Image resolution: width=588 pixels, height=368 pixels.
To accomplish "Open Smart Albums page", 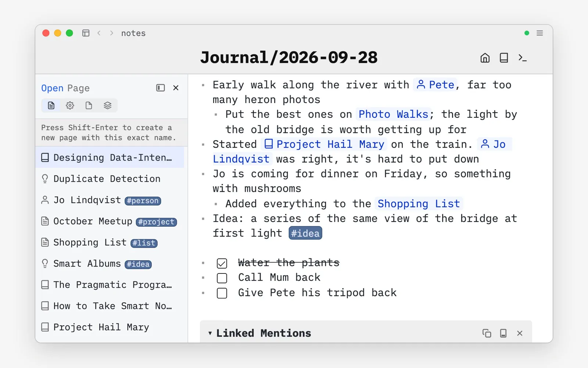I will coord(110,263).
